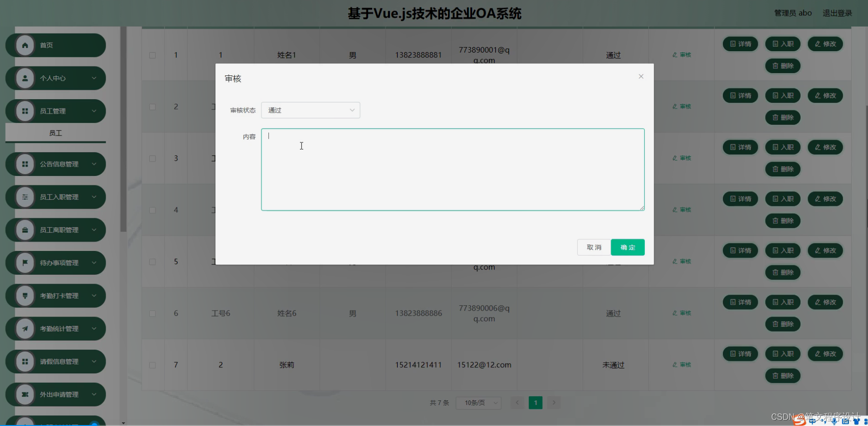This screenshot has width=868, height=426.
Task: Click the 待办事项管理 flag icon
Action: [25, 263]
